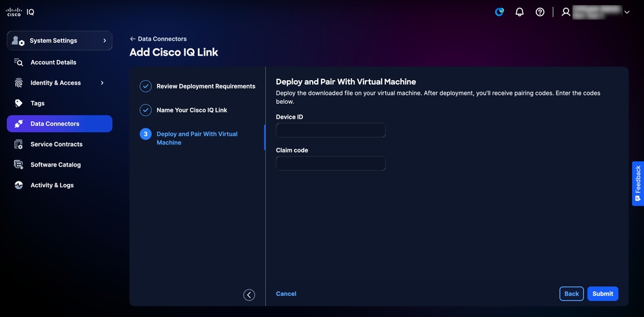Click the Cancel link
This screenshot has width=644, height=317.
coord(286,294)
